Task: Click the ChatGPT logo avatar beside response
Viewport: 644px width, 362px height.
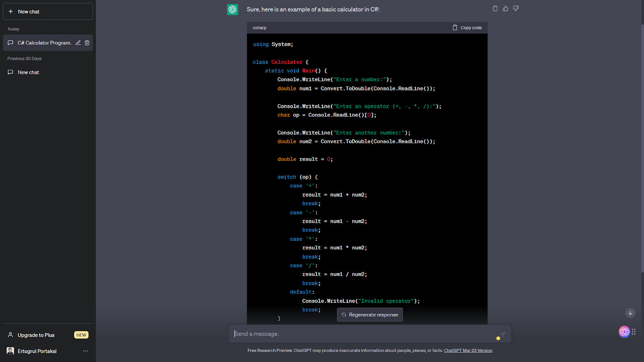Action: point(233,10)
